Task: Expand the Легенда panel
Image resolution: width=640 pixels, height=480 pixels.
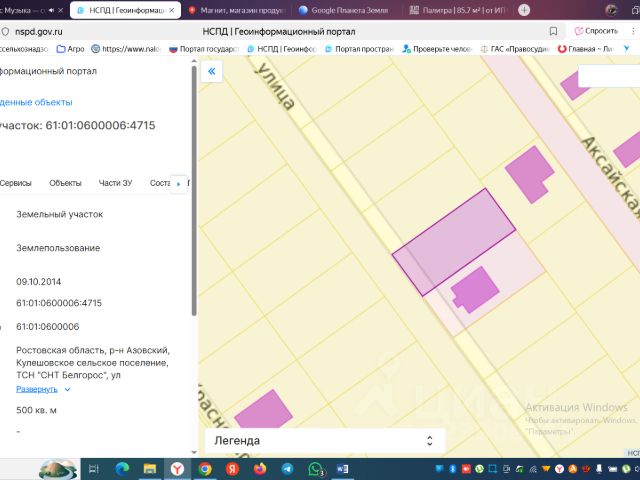Action: pyautogui.click(x=324, y=440)
